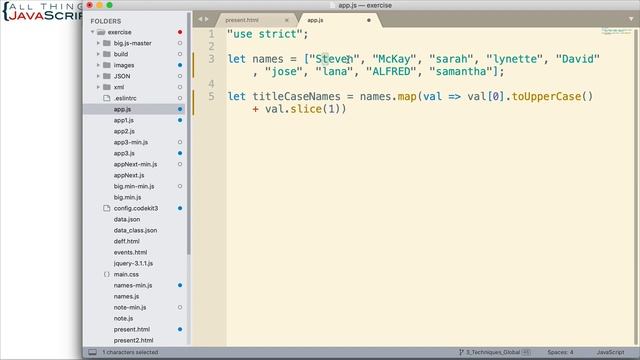Click the images folder icon
The image size is (640, 360).
(x=107, y=65)
